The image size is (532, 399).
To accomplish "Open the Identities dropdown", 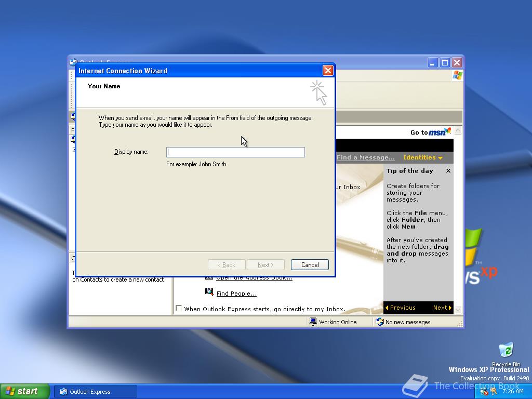I will point(422,157).
